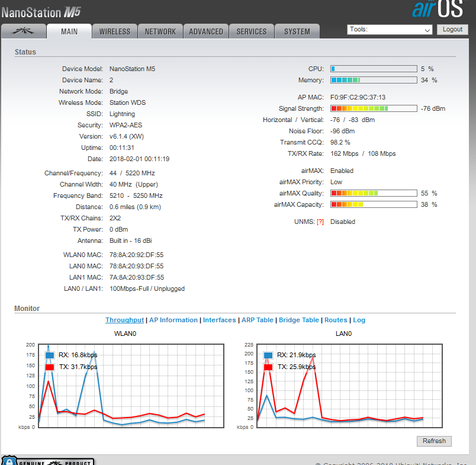
Task: Open the Log monitor link
Action: (x=359, y=320)
